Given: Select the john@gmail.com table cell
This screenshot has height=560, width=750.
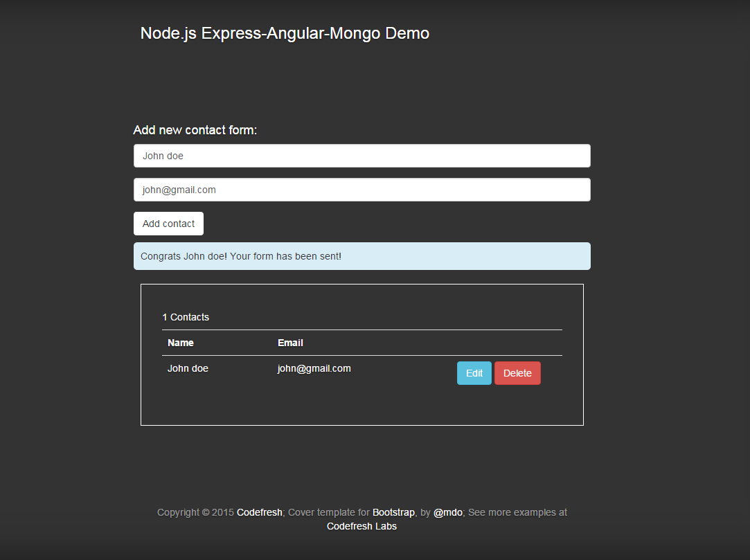Looking at the screenshot, I should pyautogui.click(x=314, y=369).
